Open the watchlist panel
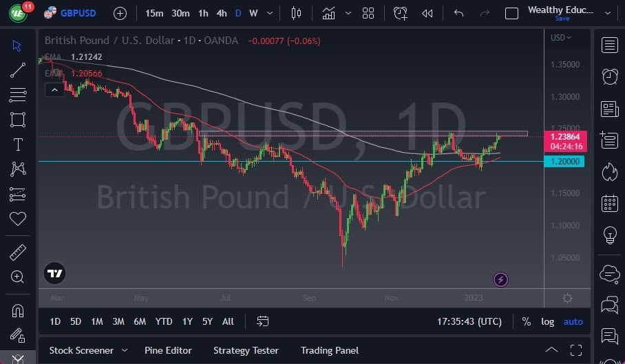 [609, 45]
